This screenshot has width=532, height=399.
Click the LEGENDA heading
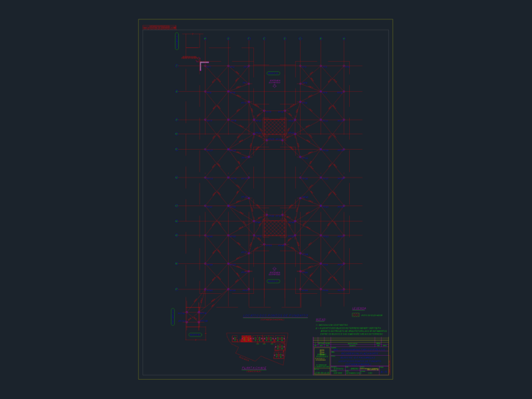point(359,309)
